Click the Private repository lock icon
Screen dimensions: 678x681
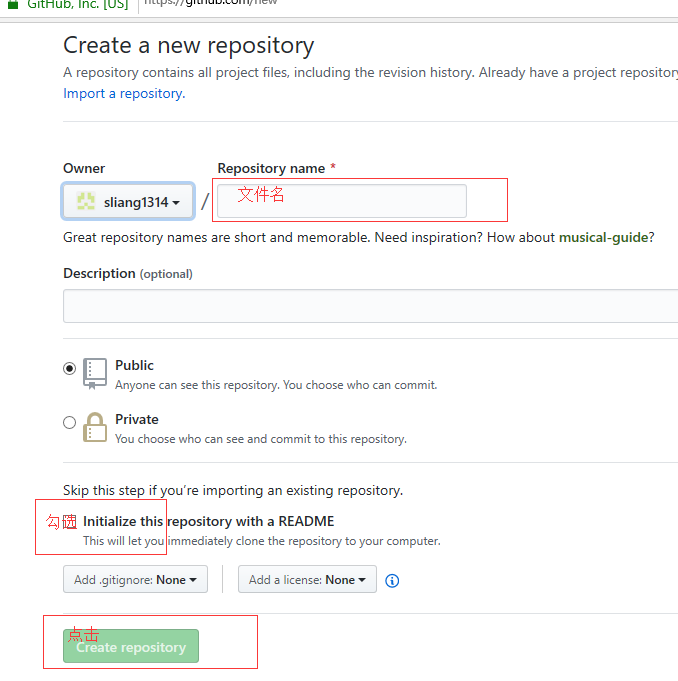[x=95, y=427]
